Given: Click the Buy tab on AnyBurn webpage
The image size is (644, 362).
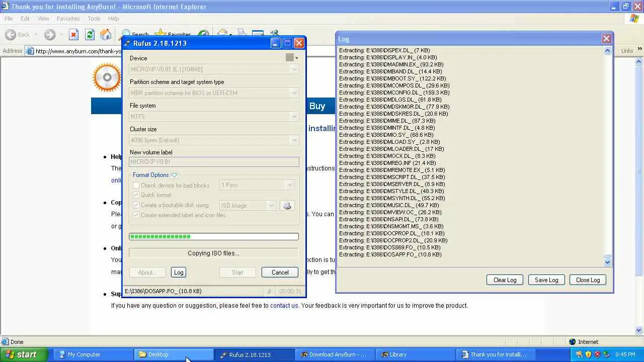Looking at the screenshot, I should pyautogui.click(x=317, y=106).
